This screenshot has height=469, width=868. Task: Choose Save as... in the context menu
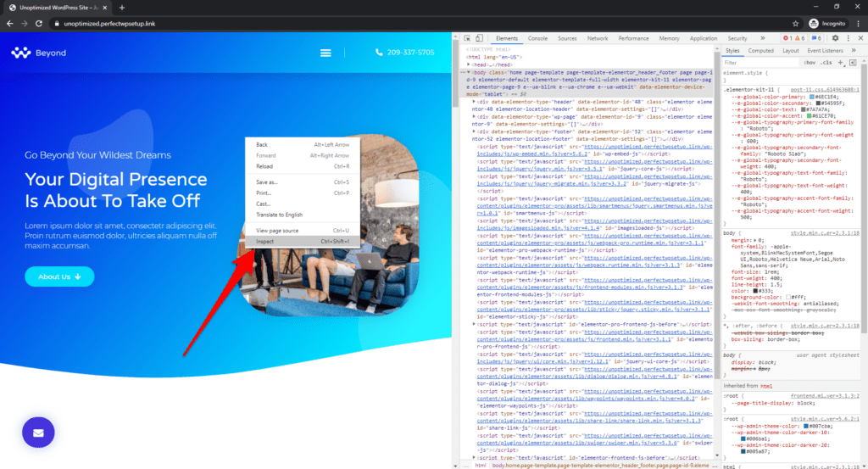coord(303,182)
